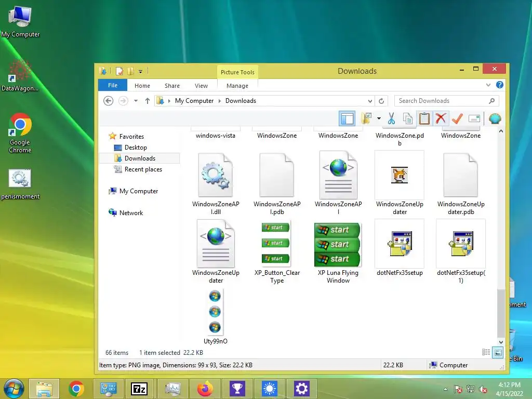This screenshot has width=532, height=399.
Task: Select the XP Luna Flying Window image
Action: [x=338, y=252]
